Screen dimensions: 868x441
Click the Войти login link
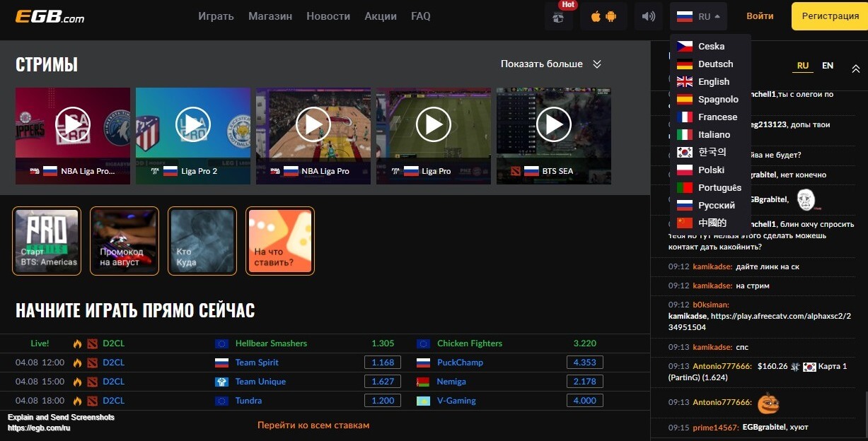coord(760,16)
